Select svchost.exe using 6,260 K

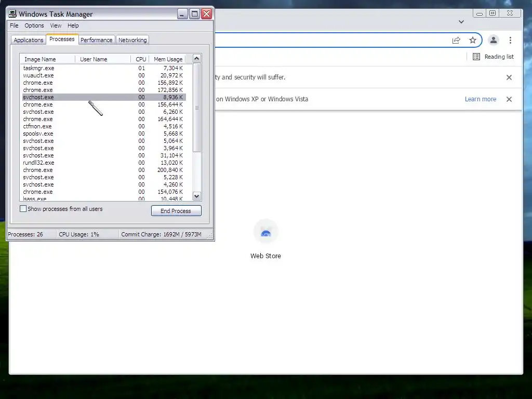tap(104, 112)
